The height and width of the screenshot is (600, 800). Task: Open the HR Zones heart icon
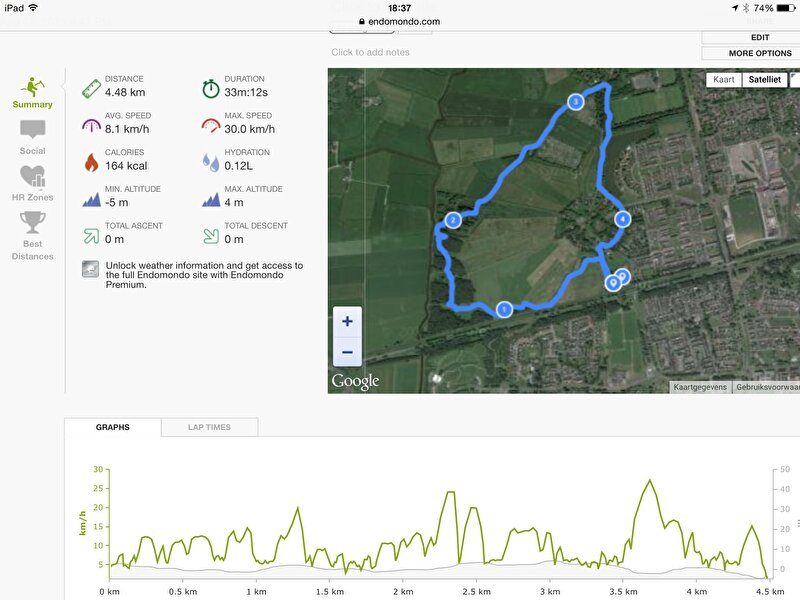point(33,177)
